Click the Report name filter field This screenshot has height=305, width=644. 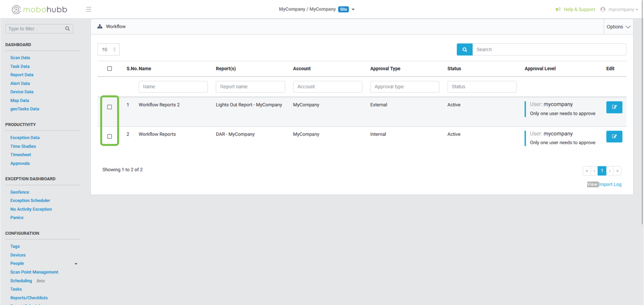[x=250, y=87]
